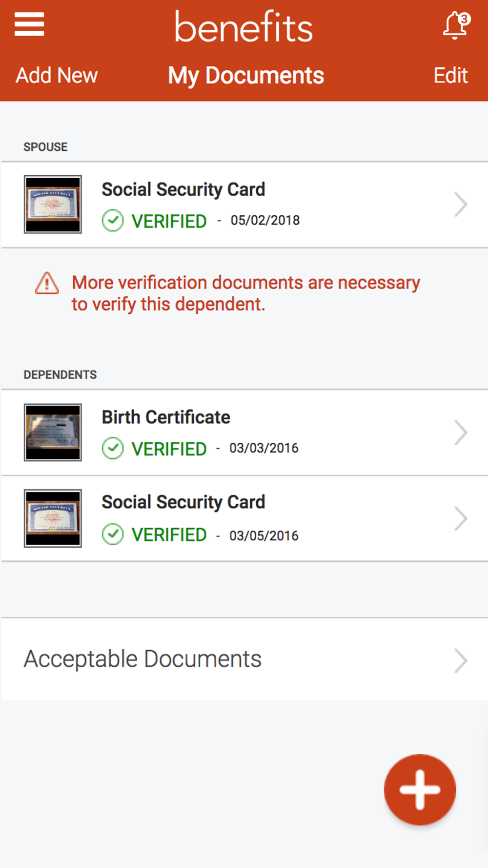Image resolution: width=488 pixels, height=868 pixels.
Task: Tap Add New in the header
Action: pos(57,76)
